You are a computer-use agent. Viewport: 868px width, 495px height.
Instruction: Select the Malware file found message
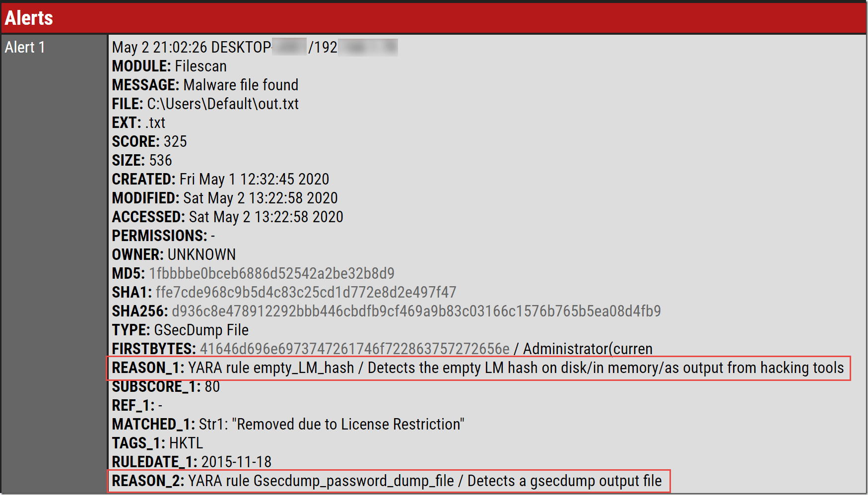coord(241,85)
